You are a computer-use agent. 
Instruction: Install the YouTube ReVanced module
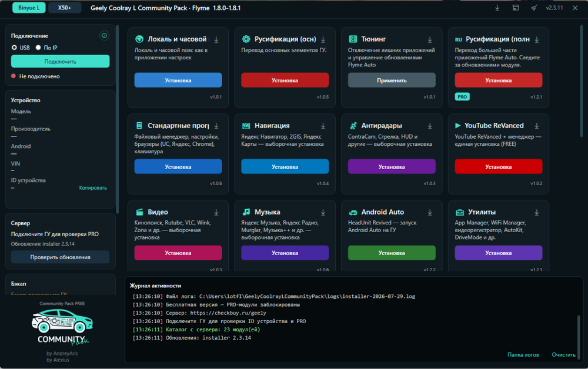[499, 167]
